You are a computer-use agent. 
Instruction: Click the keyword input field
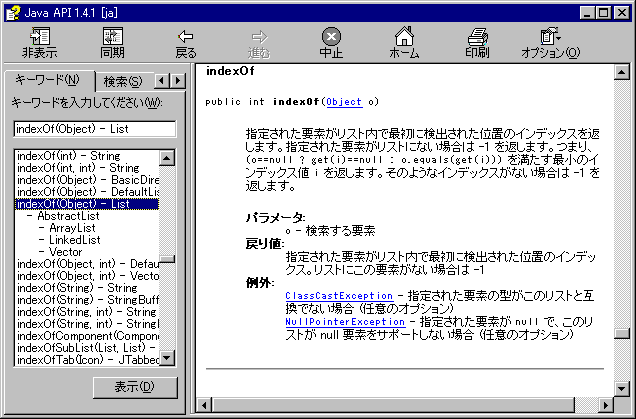pyautogui.click(x=95, y=129)
